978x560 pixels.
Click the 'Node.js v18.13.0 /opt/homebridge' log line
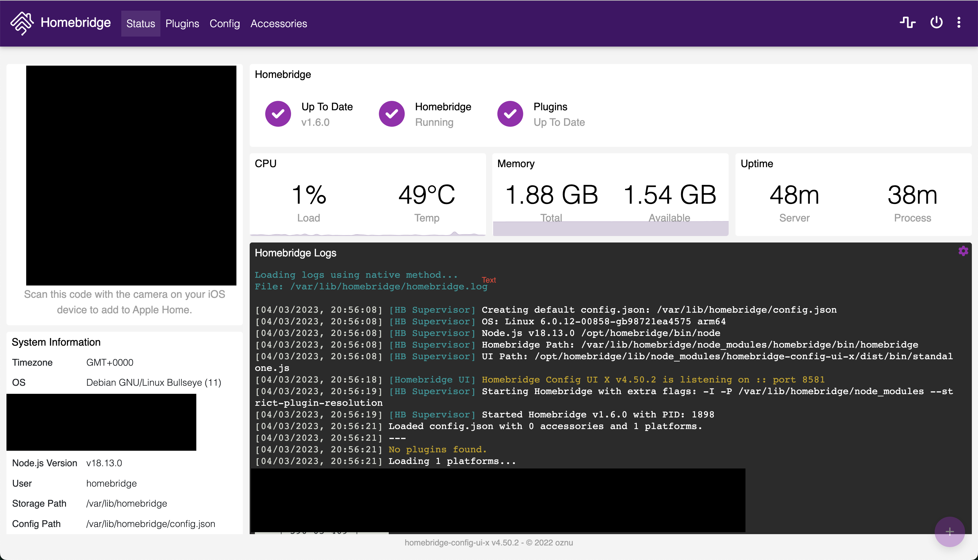(x=488, y=333)
